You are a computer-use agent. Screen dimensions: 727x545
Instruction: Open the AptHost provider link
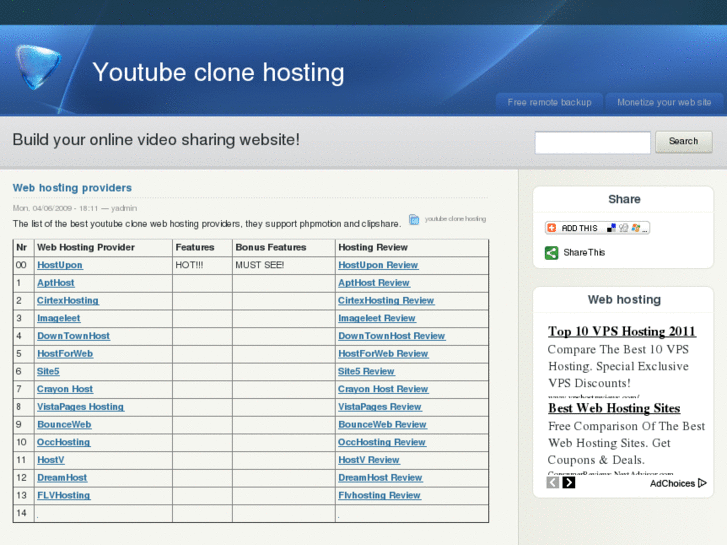(56, 282)
